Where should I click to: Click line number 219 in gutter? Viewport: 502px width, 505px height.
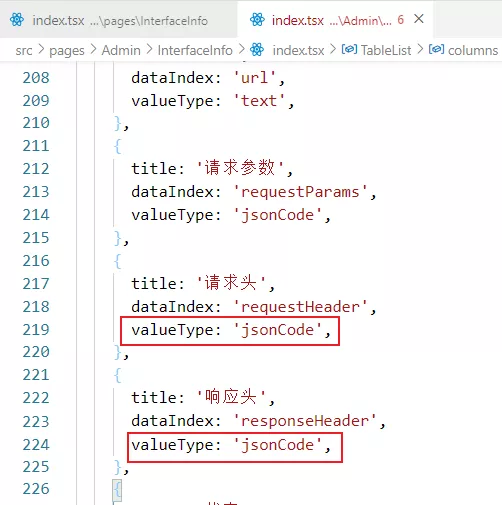click(36, 330)
